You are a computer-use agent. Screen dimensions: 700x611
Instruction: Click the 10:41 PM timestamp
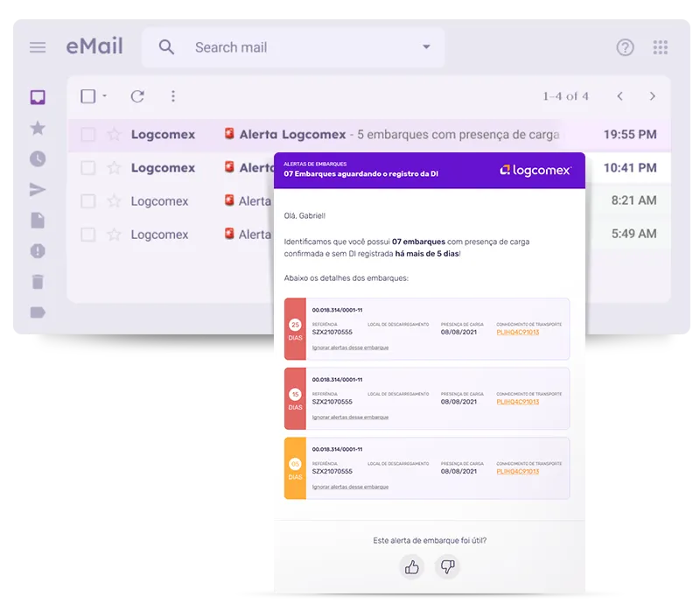coord(630,168)
